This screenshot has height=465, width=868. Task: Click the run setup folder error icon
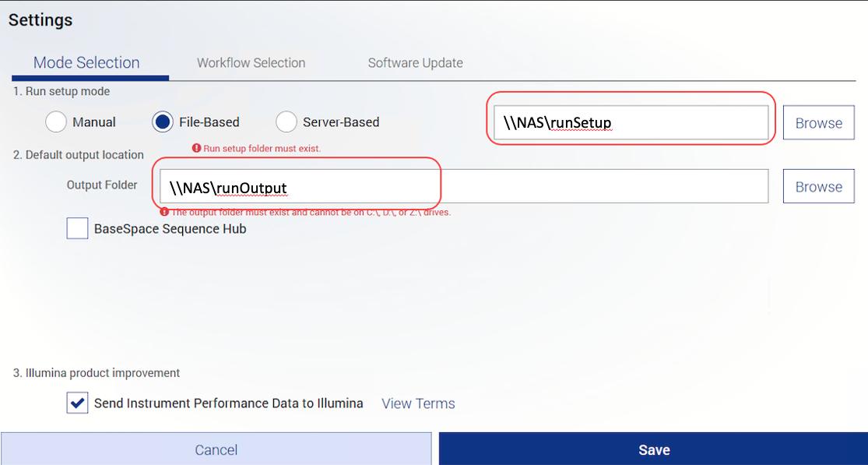click(x=196, y=148)
